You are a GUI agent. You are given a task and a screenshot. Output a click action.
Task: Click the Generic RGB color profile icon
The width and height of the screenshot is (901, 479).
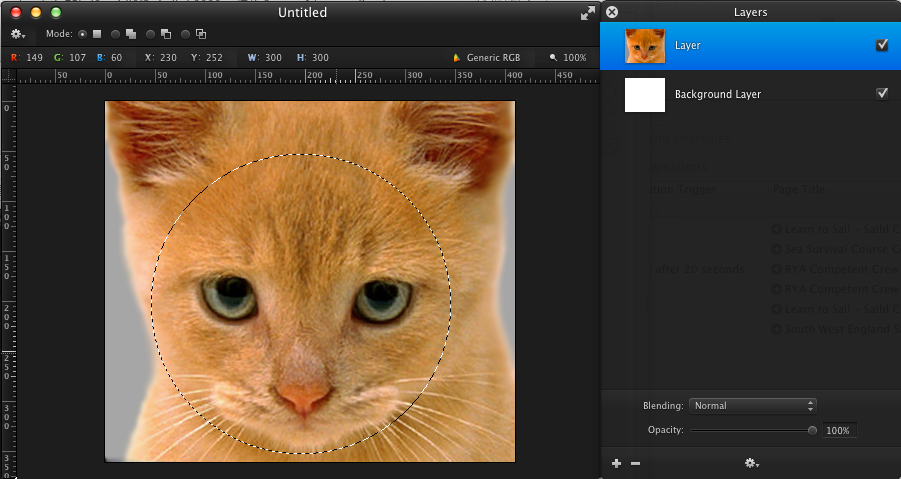coord(458,58)
